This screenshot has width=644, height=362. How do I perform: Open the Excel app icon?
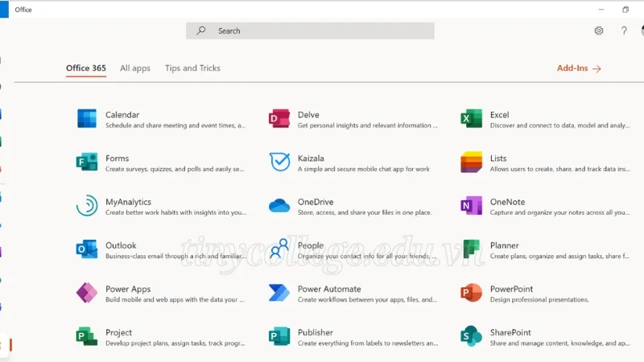coord(471,118)
